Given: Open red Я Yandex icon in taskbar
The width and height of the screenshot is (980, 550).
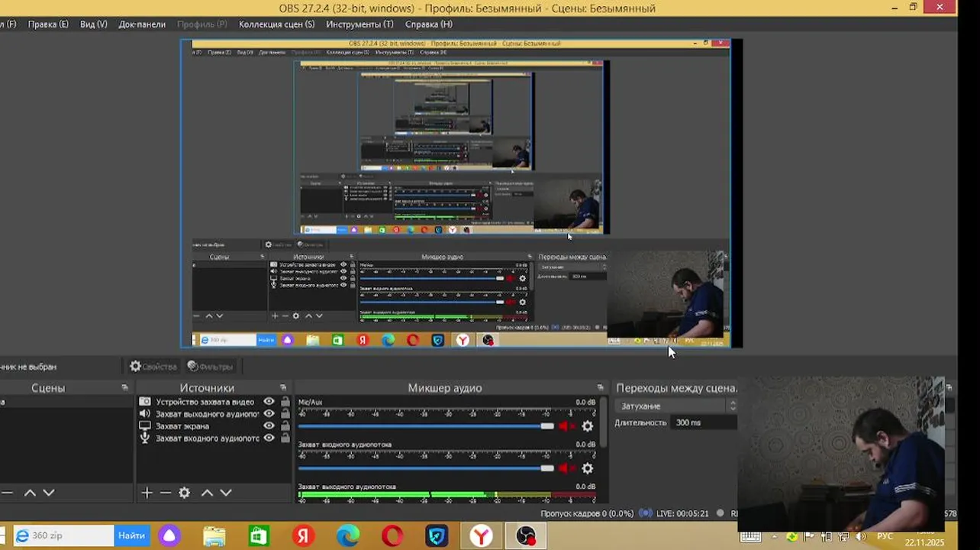Looking at the screenshot, I should pyautogui.click(x=303, y=536).
